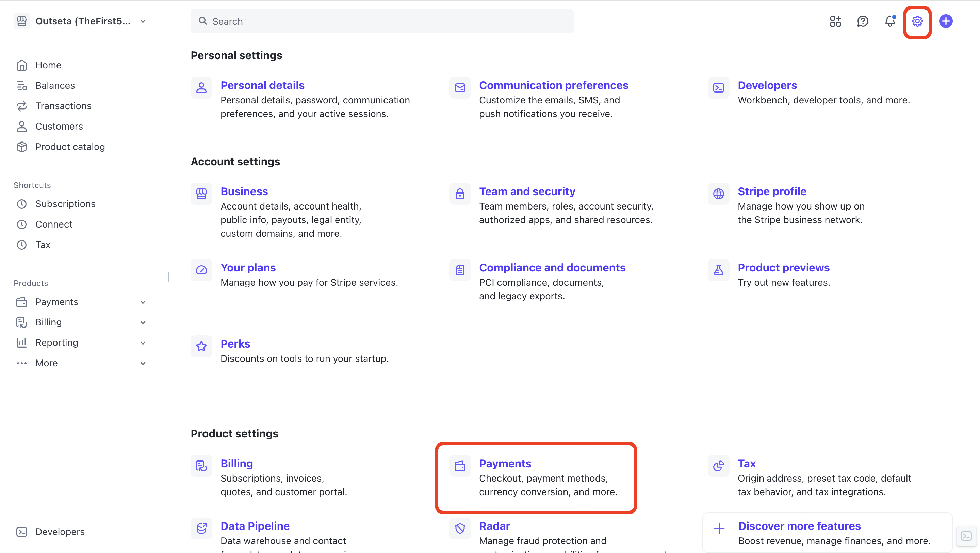Open Product catalog in sidebar

pos(70,147)
